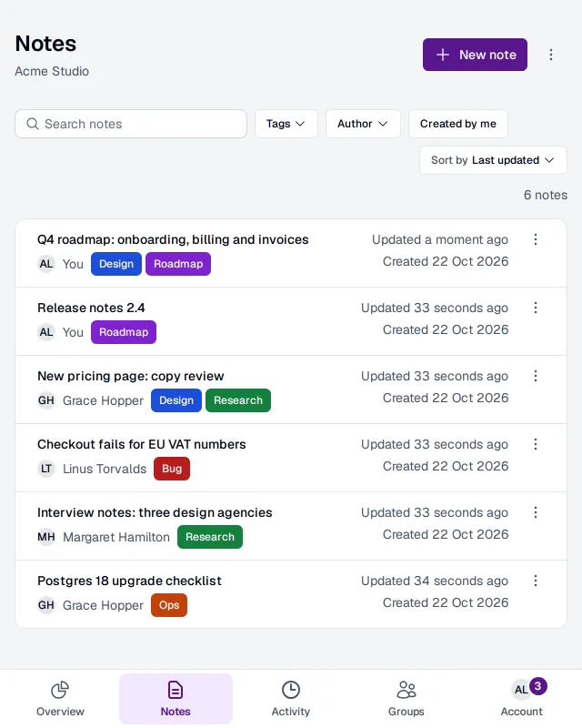The height and width of the screenshot is (728, 582).
Task: Click author name Margaret Hamilton
Action: 116,537
